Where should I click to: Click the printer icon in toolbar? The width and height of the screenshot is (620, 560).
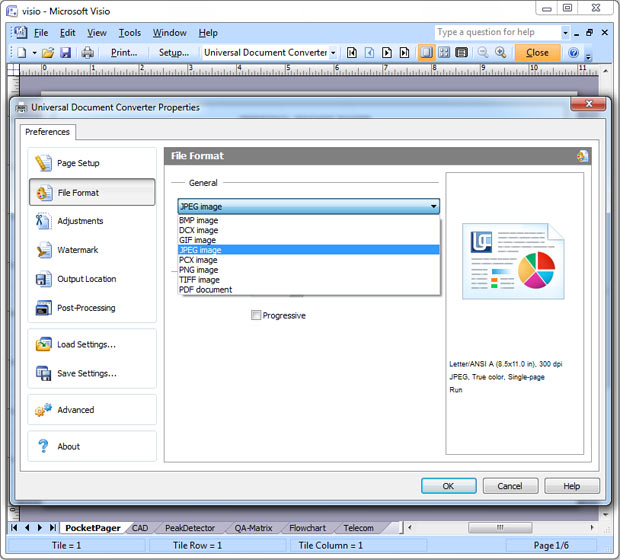(87, 53)
